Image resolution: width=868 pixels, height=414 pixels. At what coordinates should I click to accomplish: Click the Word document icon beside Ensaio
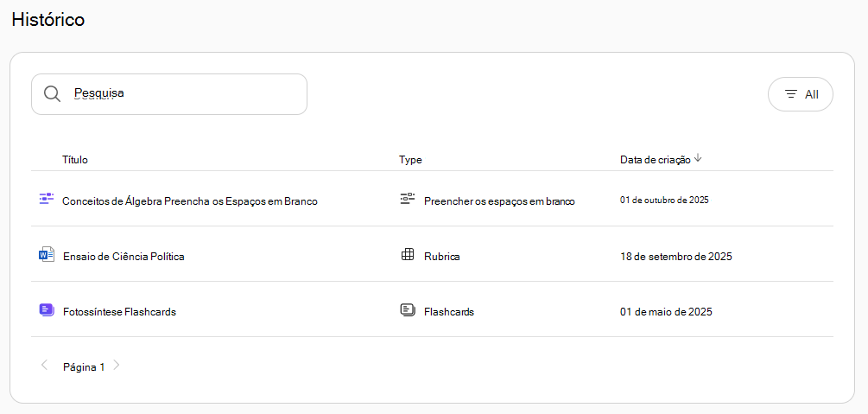point(47,255)
